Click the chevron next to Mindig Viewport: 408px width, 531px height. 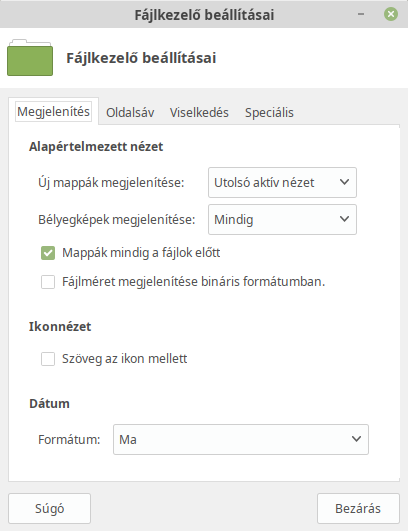344,219
